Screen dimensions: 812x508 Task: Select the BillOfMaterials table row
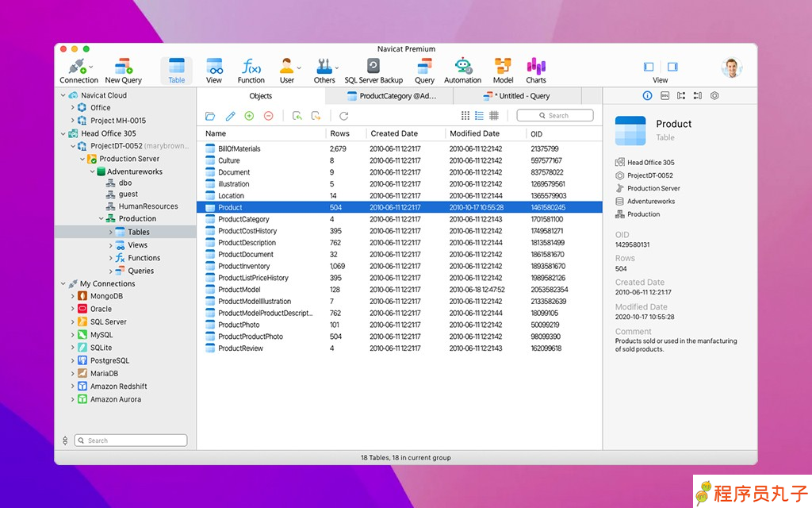point(400,148)
